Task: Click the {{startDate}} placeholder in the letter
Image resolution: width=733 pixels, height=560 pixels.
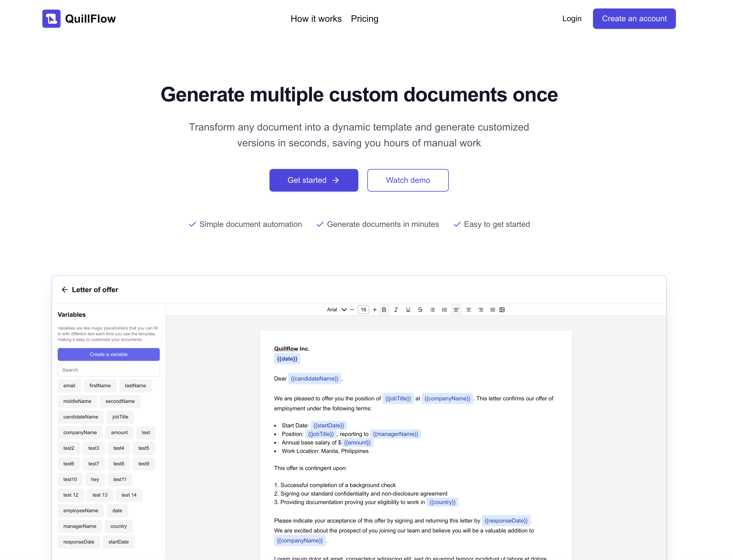Action: click(x=329, y=426)
